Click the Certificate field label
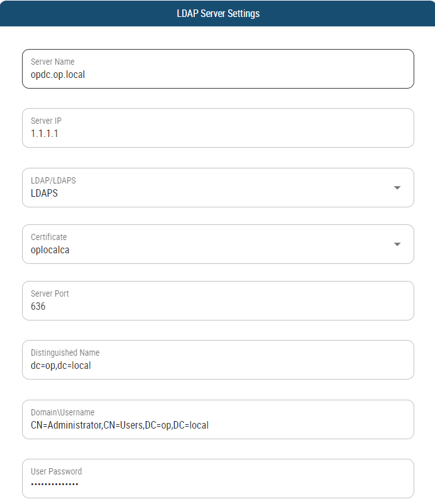This screenshot has height=504, width=435. (49, 237)
